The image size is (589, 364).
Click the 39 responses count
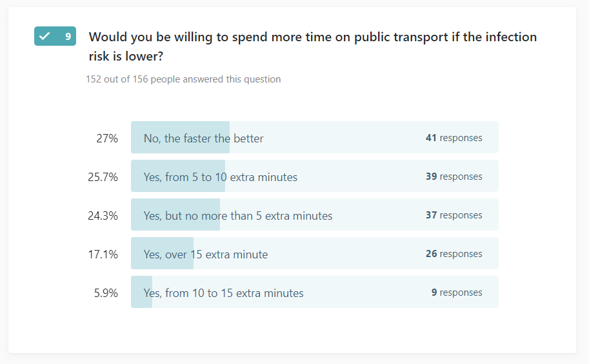point(454,177)
